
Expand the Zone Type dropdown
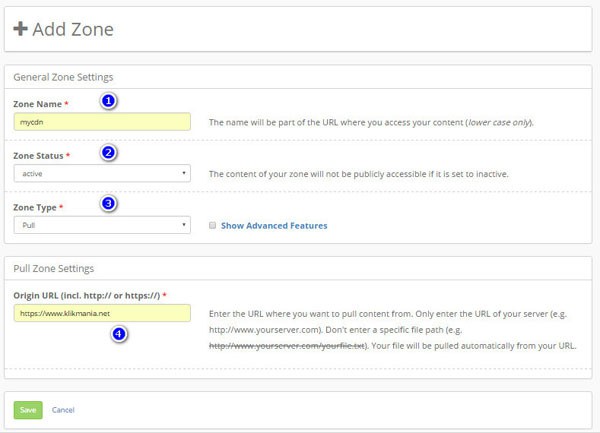point(102,225)
